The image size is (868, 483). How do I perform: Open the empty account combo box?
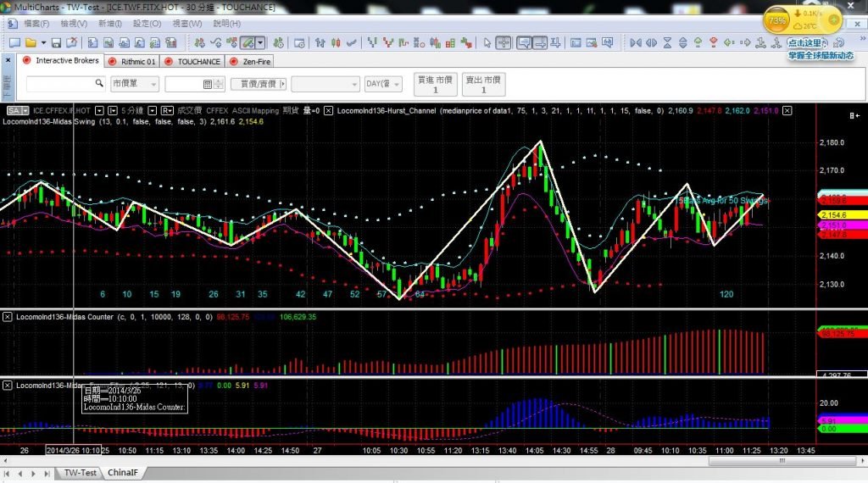coord(325,84)
